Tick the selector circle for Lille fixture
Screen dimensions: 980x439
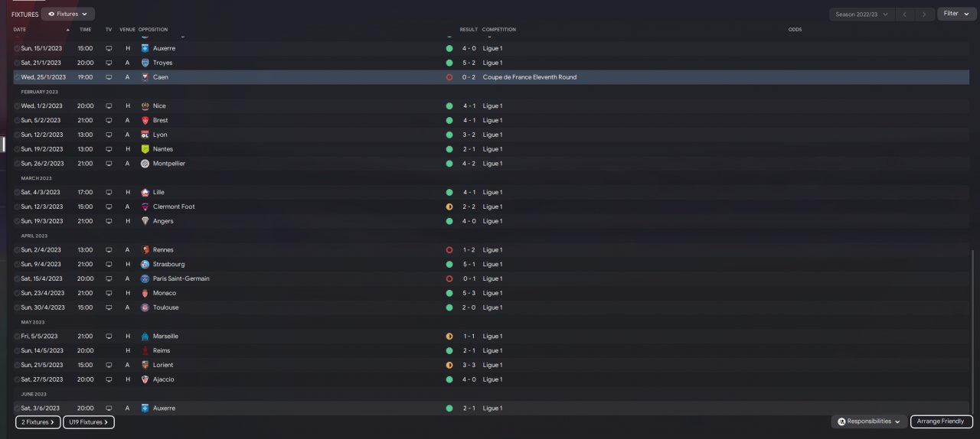[17, 193]
